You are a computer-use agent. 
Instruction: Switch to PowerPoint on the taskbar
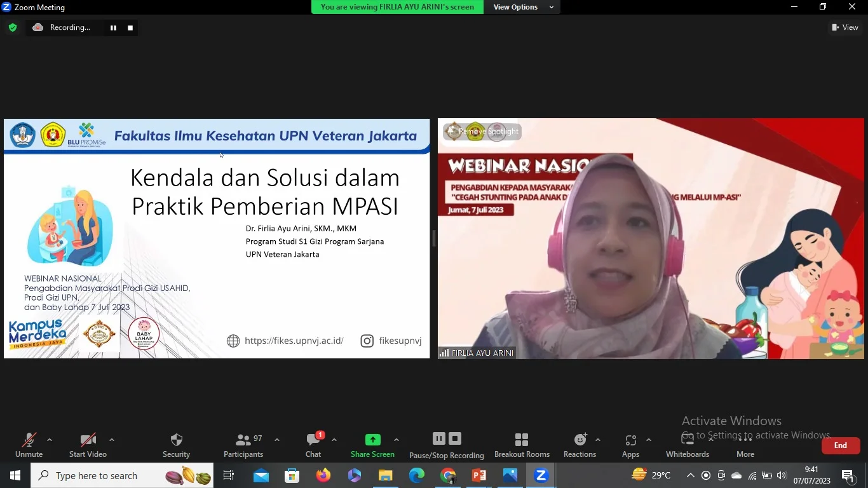(479, 475)
